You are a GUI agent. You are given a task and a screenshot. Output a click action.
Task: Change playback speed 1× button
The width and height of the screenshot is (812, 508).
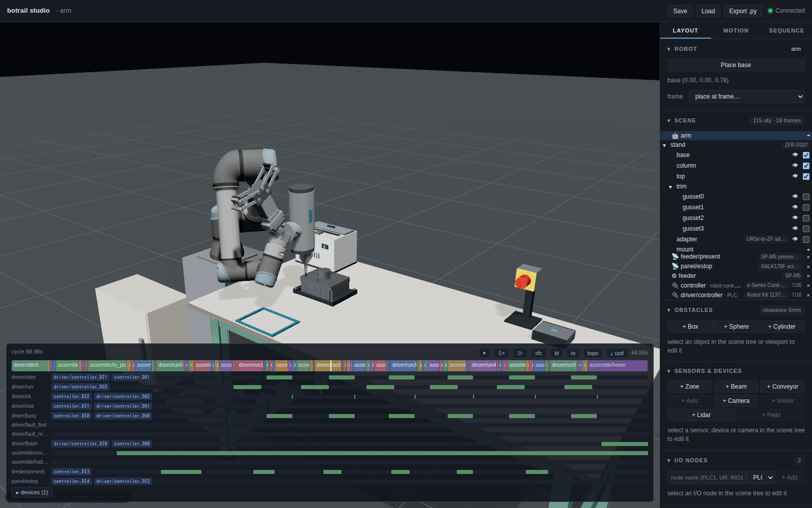501,353
